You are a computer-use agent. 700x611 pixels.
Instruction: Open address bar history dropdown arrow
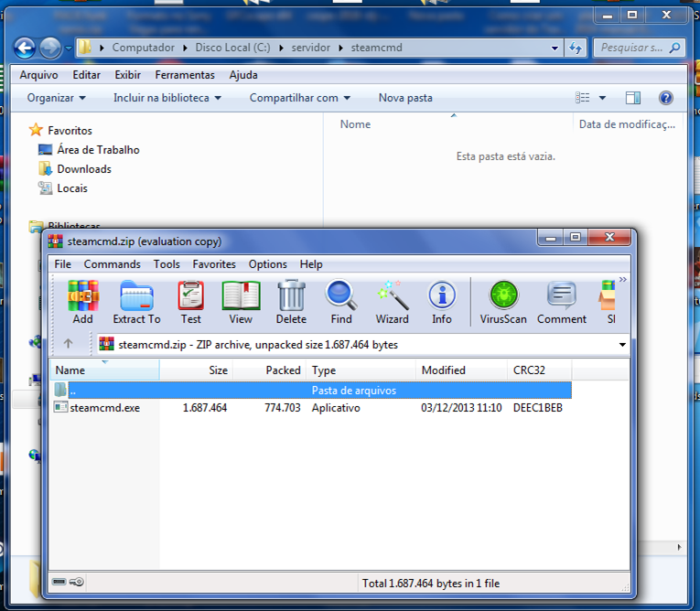click(x=555, y=48)
